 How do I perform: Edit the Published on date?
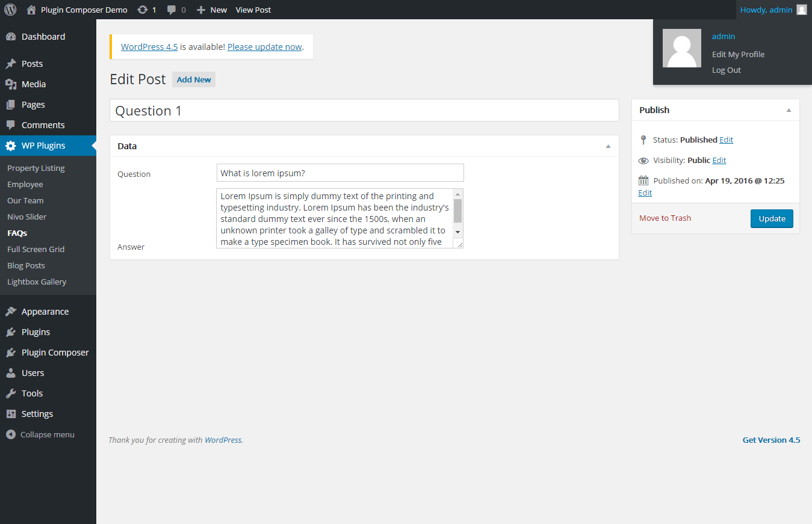point(645,193)
